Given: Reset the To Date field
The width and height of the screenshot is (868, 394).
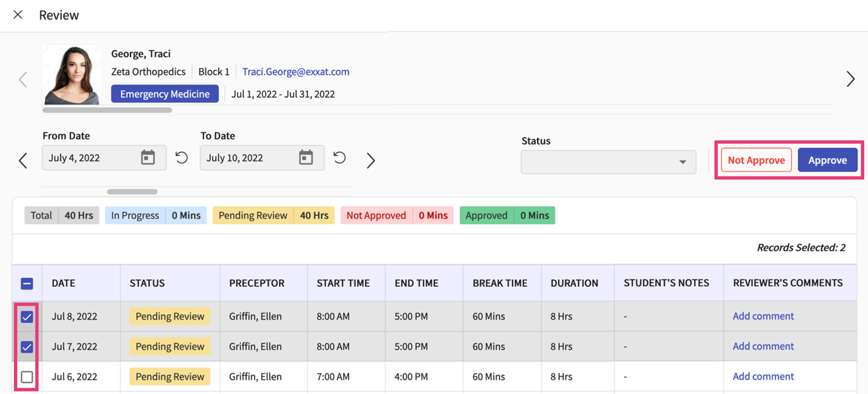Looking at the screenshot, I should [339, 158].
